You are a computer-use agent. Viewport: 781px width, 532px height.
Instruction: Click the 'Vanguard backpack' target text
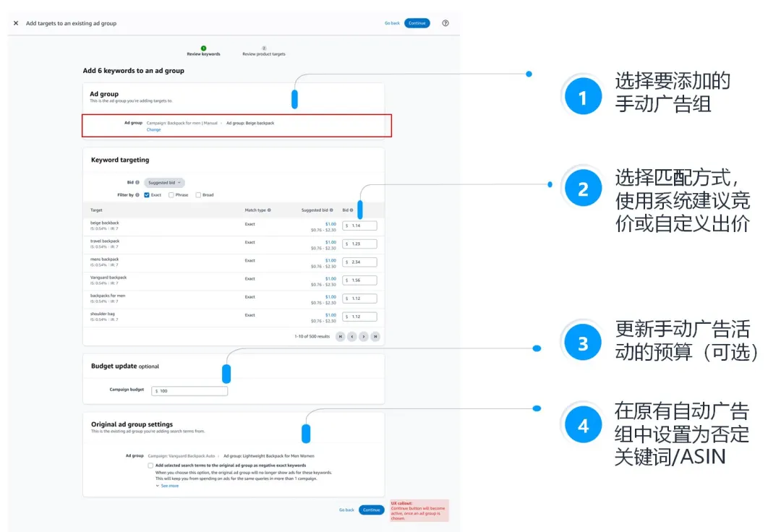108,277
